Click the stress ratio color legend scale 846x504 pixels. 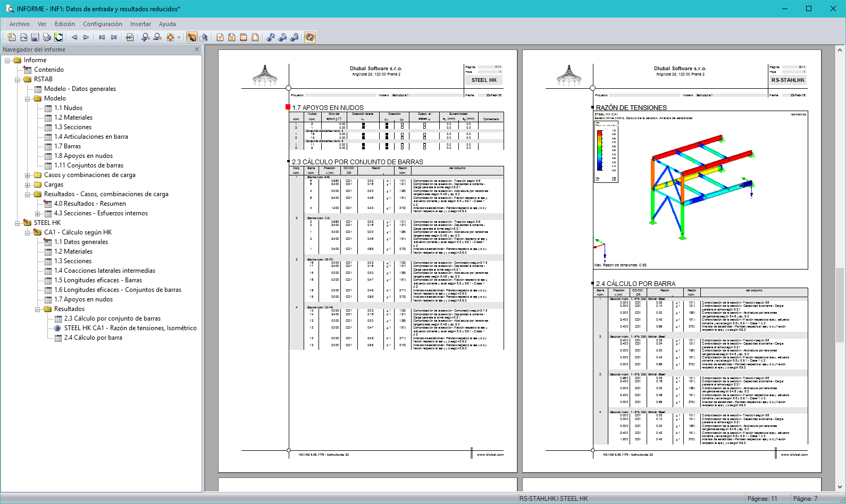(599, 149)
